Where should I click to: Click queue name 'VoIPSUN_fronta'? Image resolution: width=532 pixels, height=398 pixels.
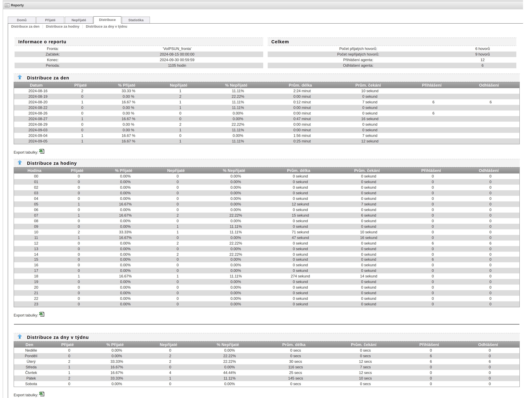(177, 49)
